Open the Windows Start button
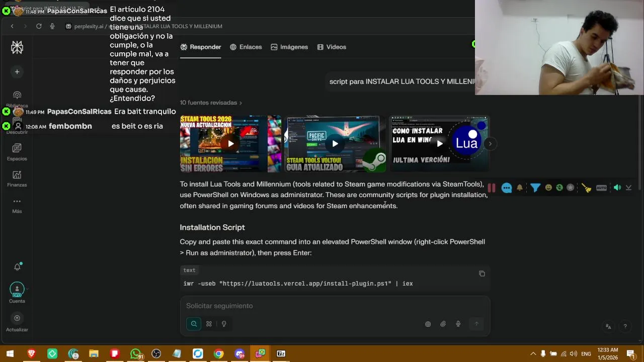This screenshot has height=362, width=644. (10, 353)
